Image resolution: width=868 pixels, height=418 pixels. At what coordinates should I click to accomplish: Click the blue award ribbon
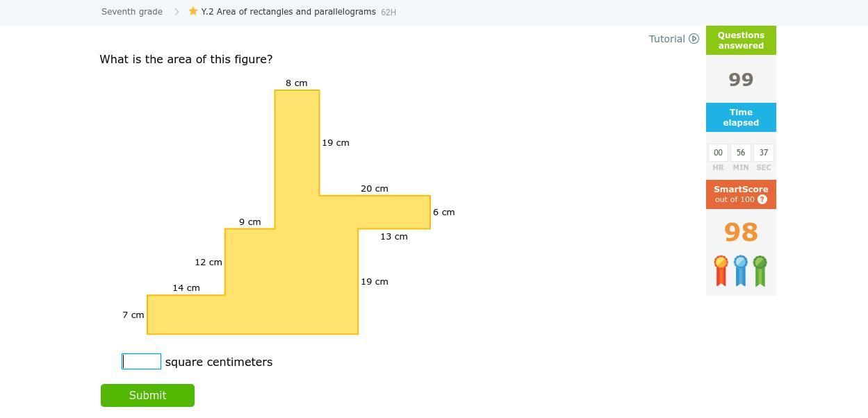pyautogui.click(x=741, y=271)
